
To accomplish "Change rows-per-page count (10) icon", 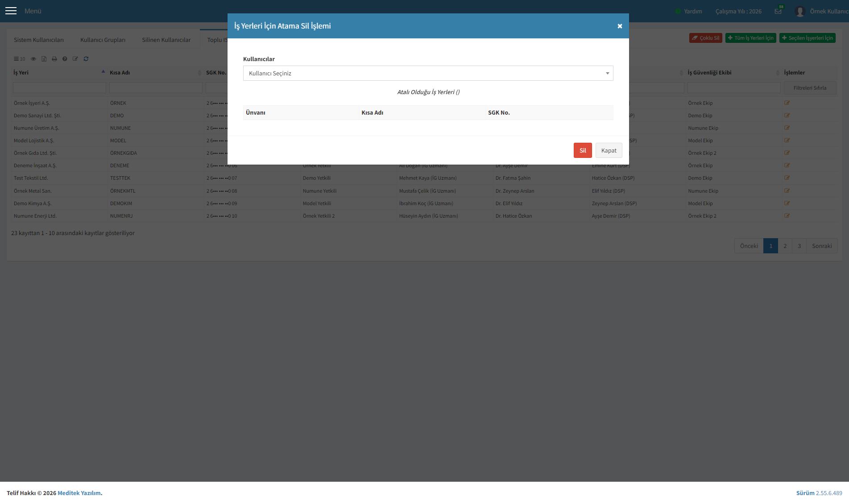I will [x=19, y=59].
